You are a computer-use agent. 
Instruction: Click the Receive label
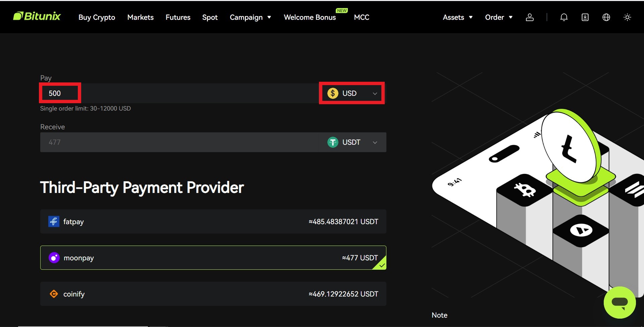tap(53, 127)
